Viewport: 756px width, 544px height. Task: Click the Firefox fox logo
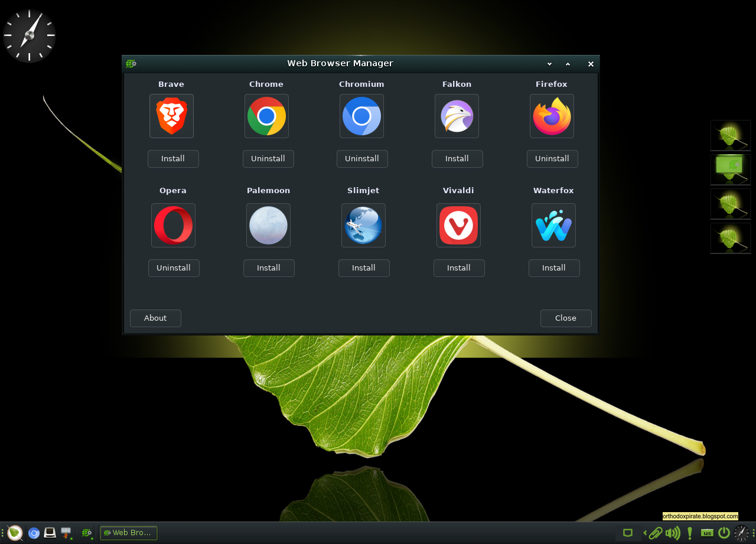coord(552,116)
